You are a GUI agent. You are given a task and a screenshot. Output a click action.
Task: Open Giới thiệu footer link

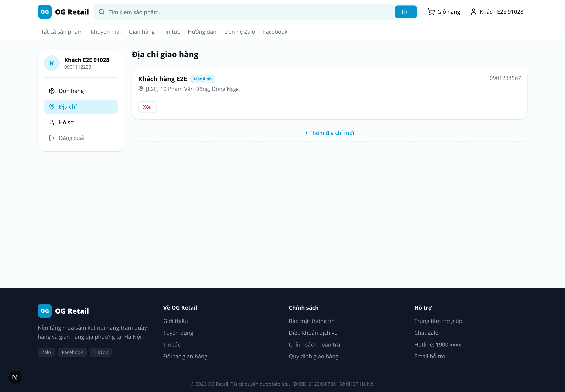pyautogui.click(x=176, y=321)
